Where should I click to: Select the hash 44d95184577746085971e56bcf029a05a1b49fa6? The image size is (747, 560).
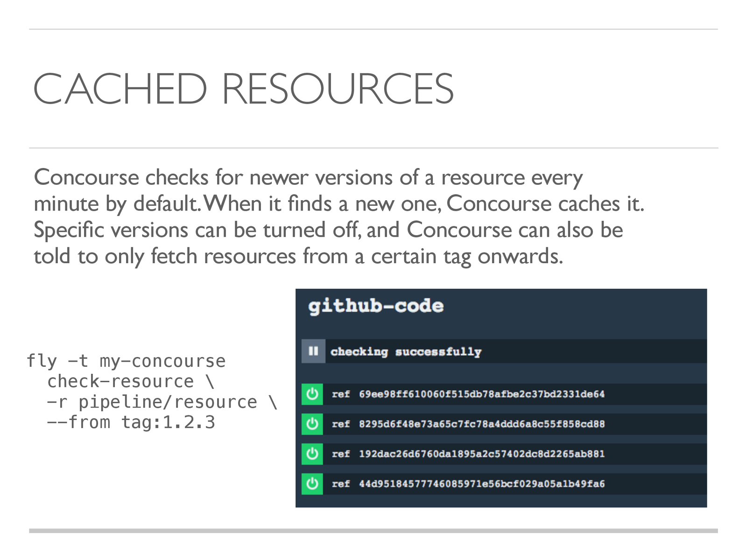(x=482, y=484)
